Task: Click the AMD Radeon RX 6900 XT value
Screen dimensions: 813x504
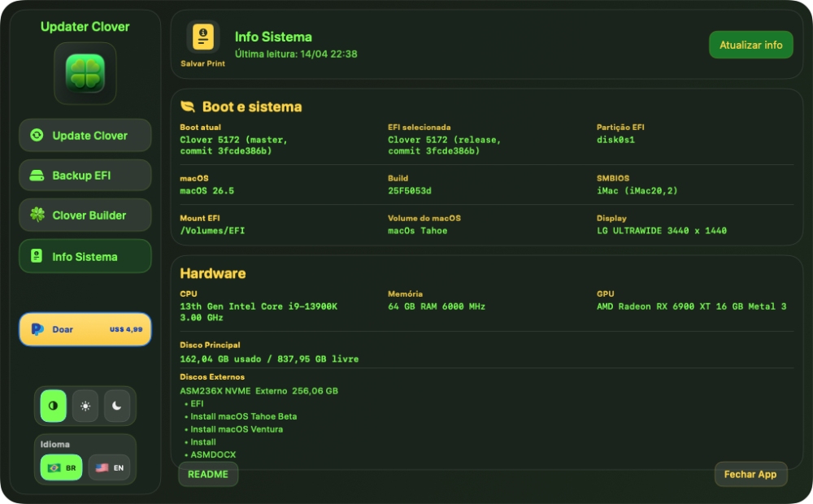Action: (x=692, y=306)
